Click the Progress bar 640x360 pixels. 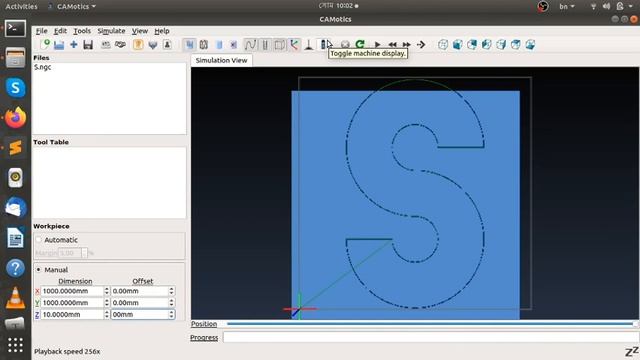pos(431,337)
